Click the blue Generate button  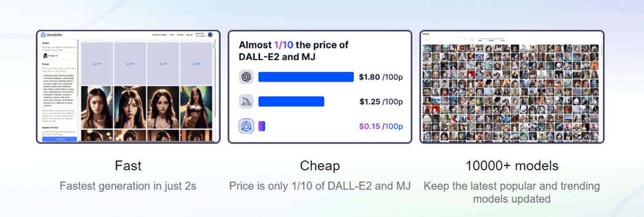59,139
